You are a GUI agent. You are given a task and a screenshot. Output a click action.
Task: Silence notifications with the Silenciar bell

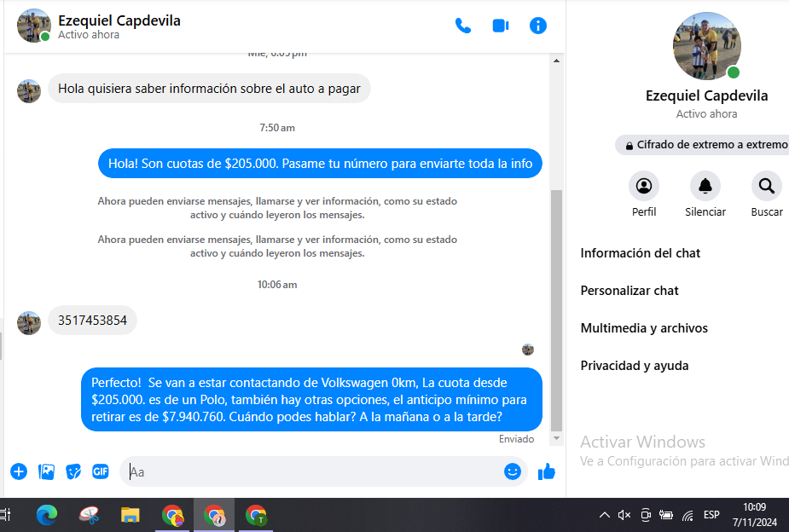pos(705,186)
